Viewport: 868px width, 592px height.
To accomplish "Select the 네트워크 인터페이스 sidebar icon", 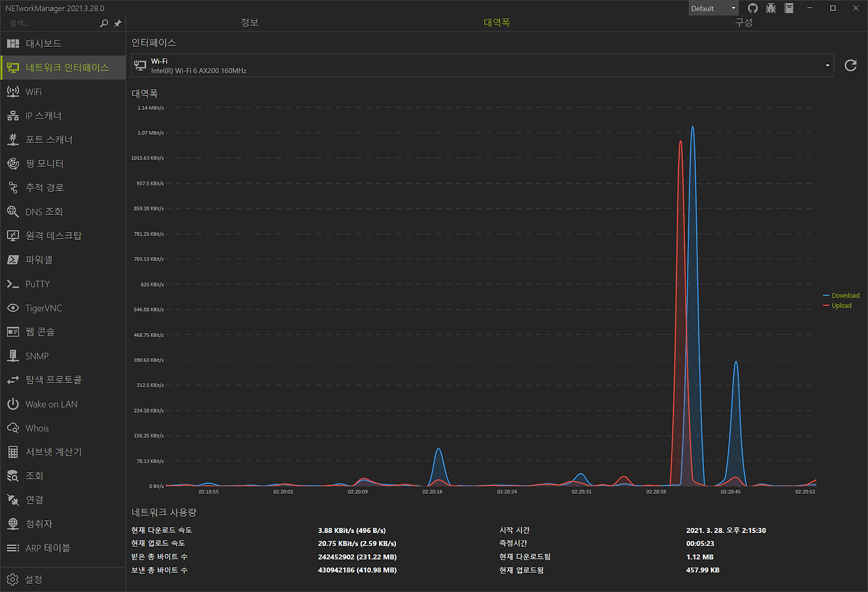I will pyautogui.click(x=13, y=68).
